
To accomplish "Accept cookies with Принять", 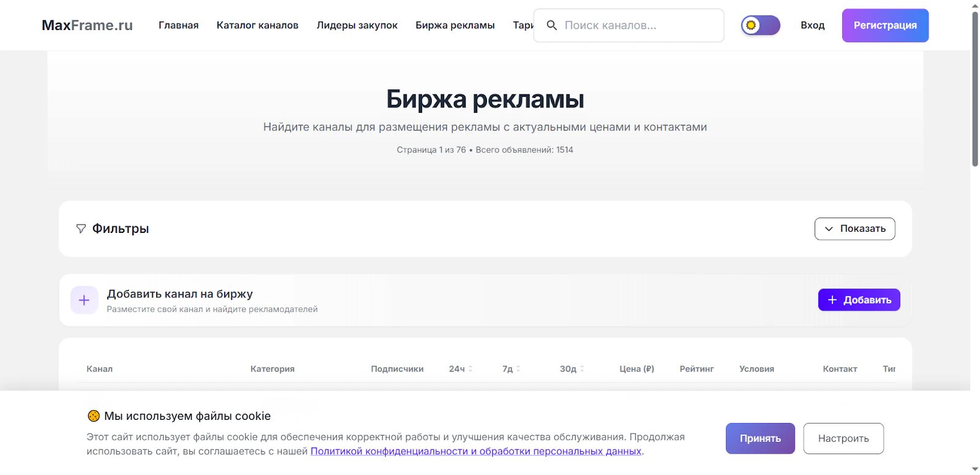I will pyautogui.click(x=760, y=438).
